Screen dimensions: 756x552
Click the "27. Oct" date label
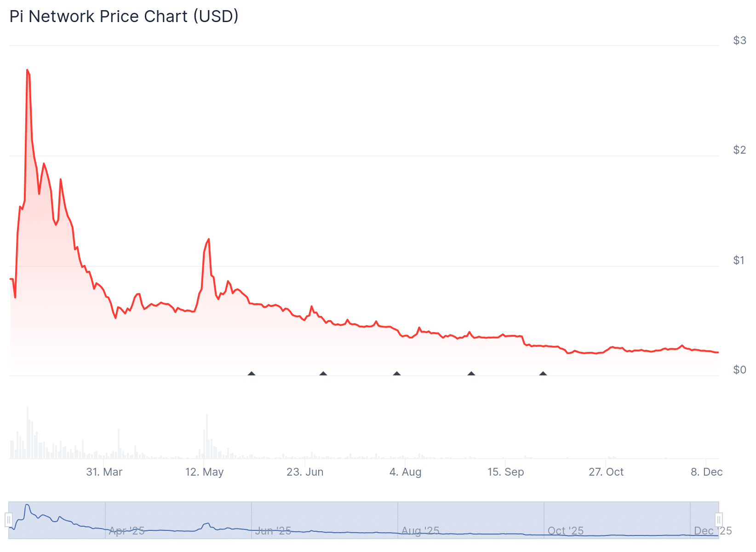coord(606,472)
